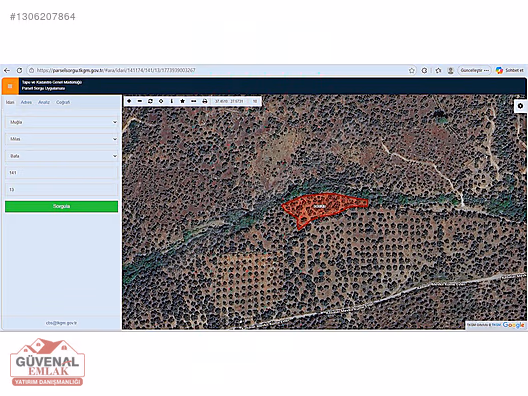Toggle the orange hamburger menu
528x396 pixels.
tap(10, 86)
